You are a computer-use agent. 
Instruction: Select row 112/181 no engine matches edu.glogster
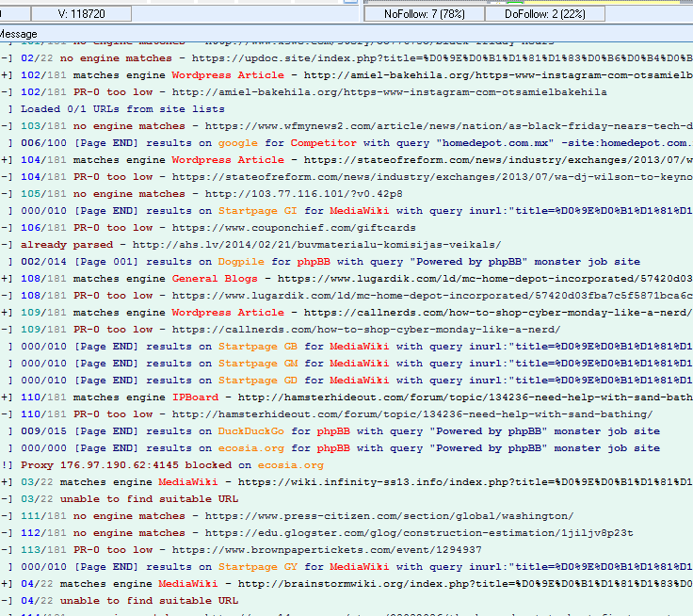coord(346,533)
